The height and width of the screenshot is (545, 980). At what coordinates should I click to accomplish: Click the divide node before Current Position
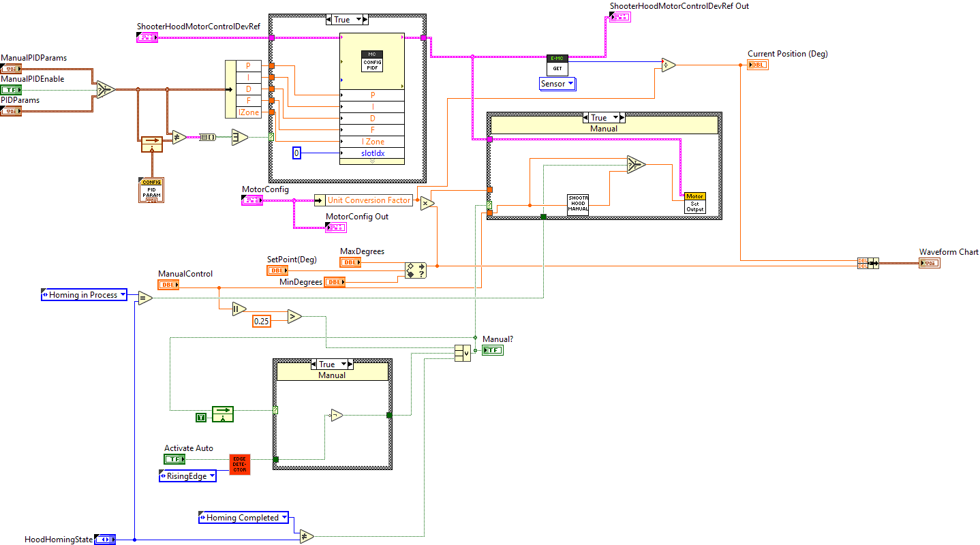coord(668,65)
